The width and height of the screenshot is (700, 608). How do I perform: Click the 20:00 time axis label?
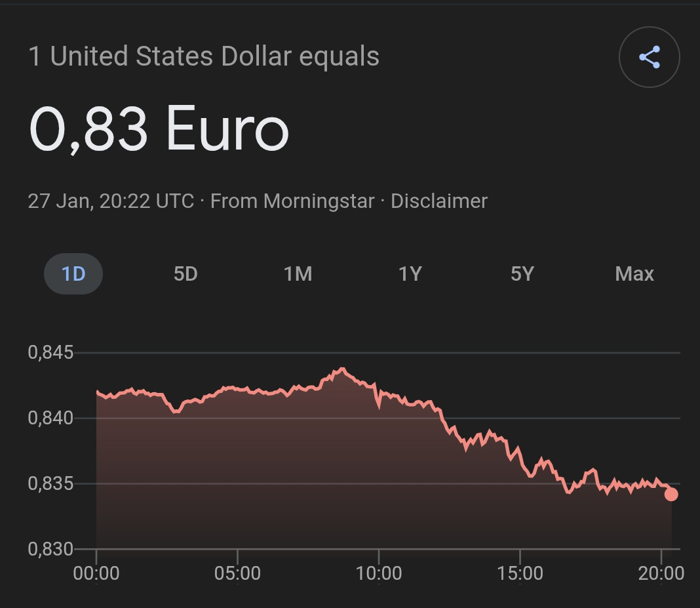[x=661, y=573]
